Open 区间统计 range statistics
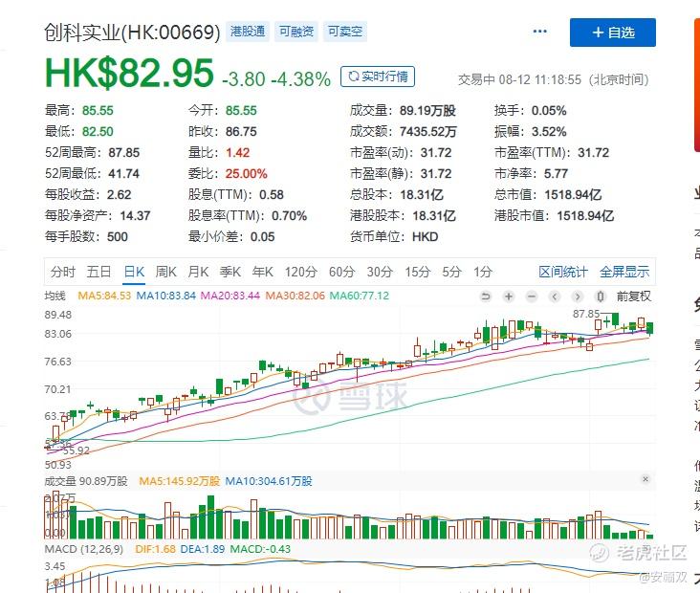The height and width of the screenshot is (593, 700). [563, 272]
